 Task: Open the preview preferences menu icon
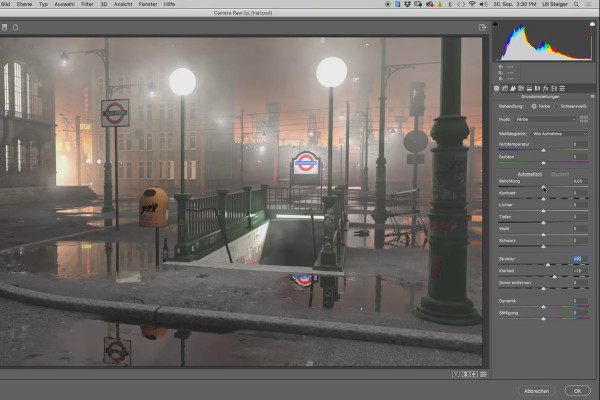(483, 374)
